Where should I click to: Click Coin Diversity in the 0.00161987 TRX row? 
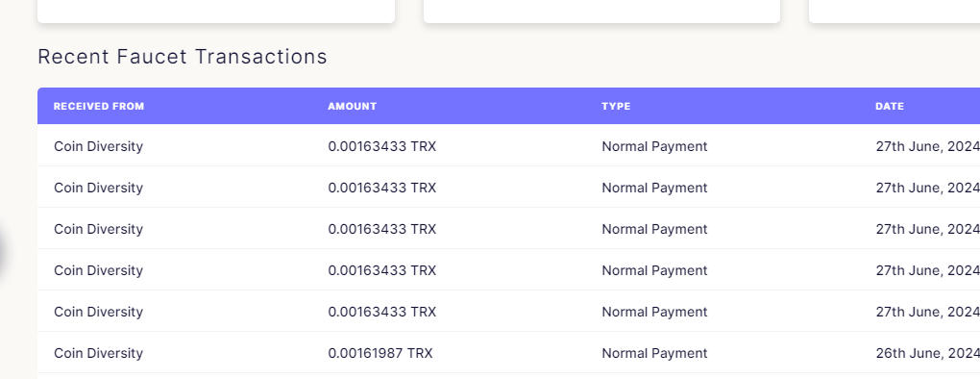point(98,353)
